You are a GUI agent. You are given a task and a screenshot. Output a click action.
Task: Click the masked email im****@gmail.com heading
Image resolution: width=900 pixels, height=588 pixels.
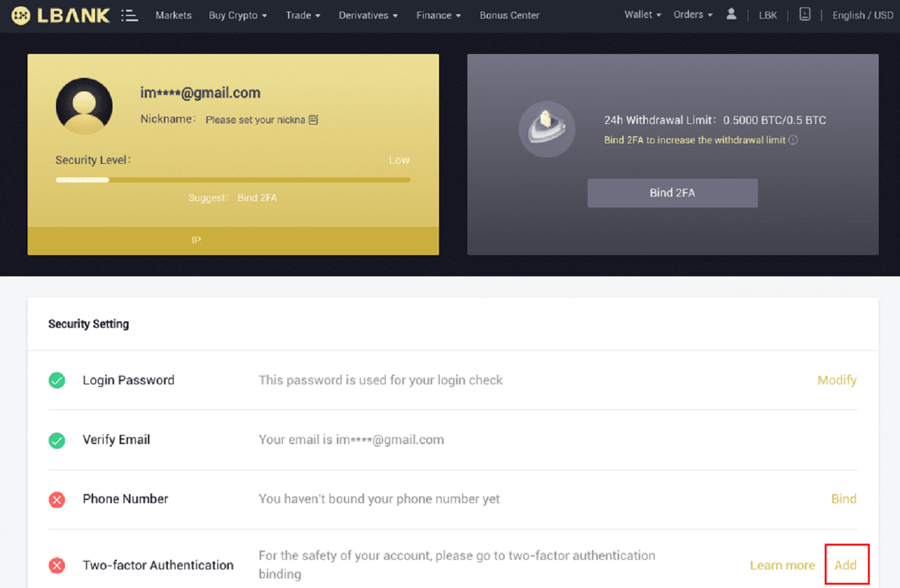click(x=201, y=93)
